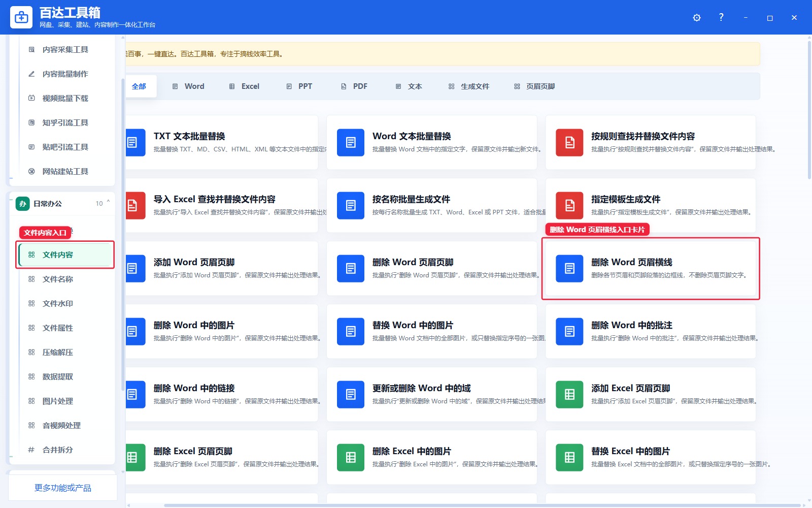Open 知乎引流工具 in the sidebar

pyautogui.click(x=65, y=122)
